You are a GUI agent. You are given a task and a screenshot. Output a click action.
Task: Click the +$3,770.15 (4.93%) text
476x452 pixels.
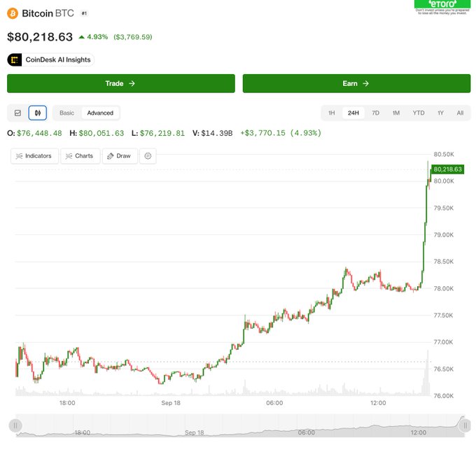click(281, 133)
